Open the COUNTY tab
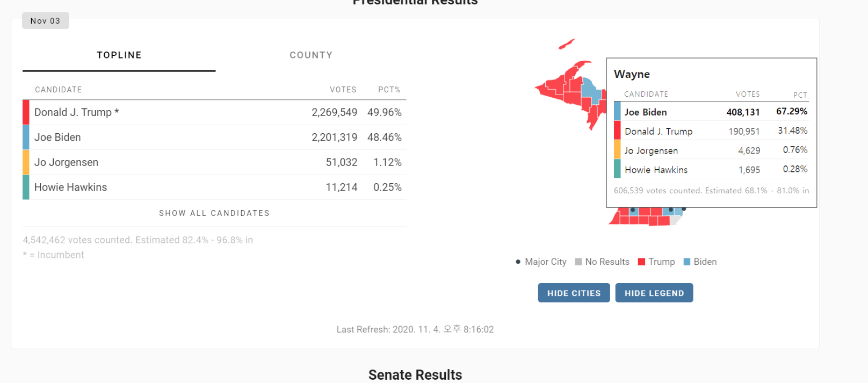 tap(311, 55)
